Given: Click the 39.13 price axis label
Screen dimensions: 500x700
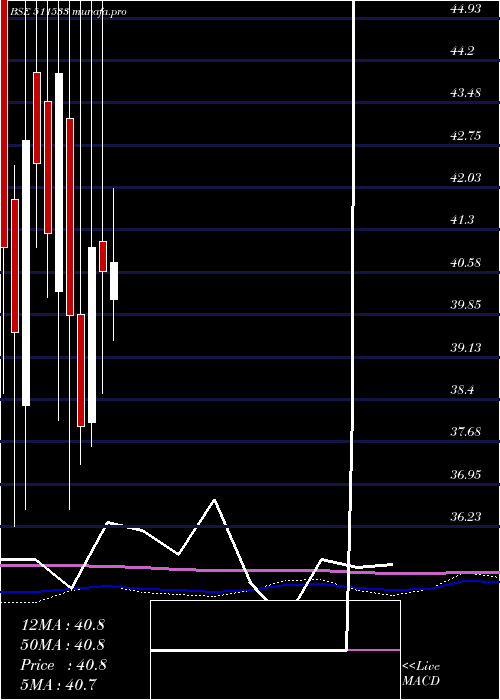Looking at the screenshot, I should 466,347.
